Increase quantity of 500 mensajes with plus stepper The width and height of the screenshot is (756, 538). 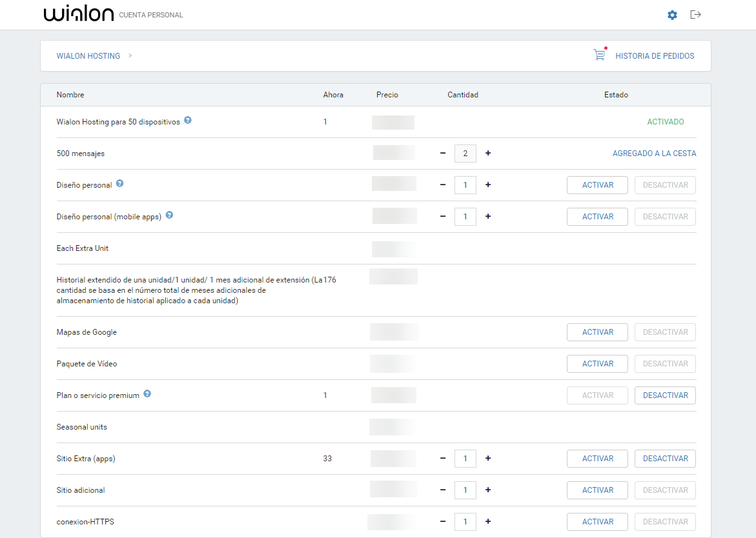(487, 153)
